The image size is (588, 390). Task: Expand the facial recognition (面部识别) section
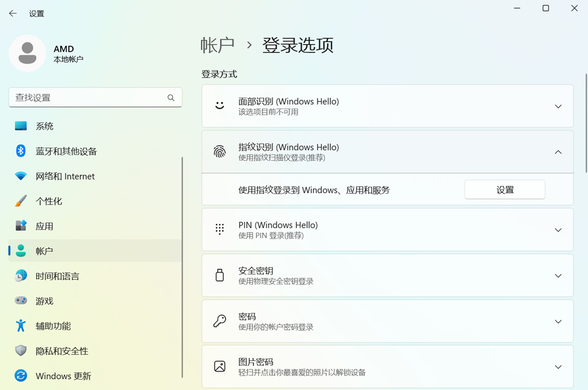558,106
